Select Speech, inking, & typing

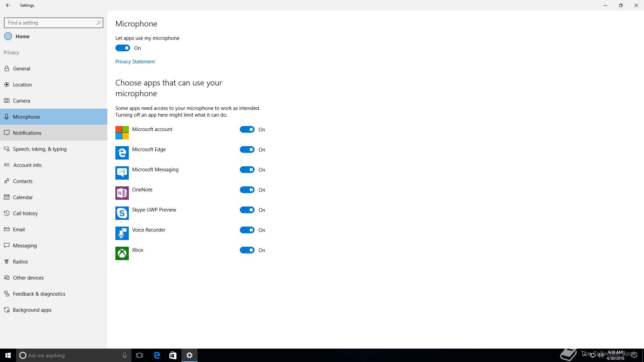tap(40, 149)
